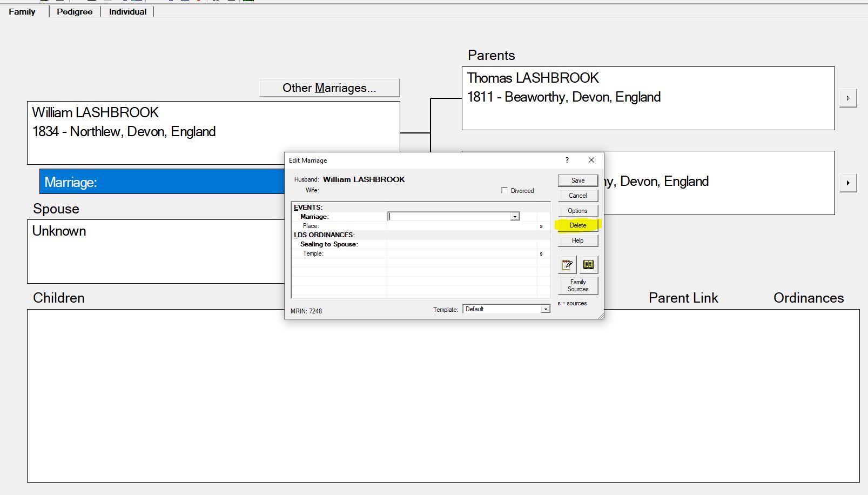Screen dimensions: 868x495
Task: Click the EVENTS section header
Action: click(308, 207)
